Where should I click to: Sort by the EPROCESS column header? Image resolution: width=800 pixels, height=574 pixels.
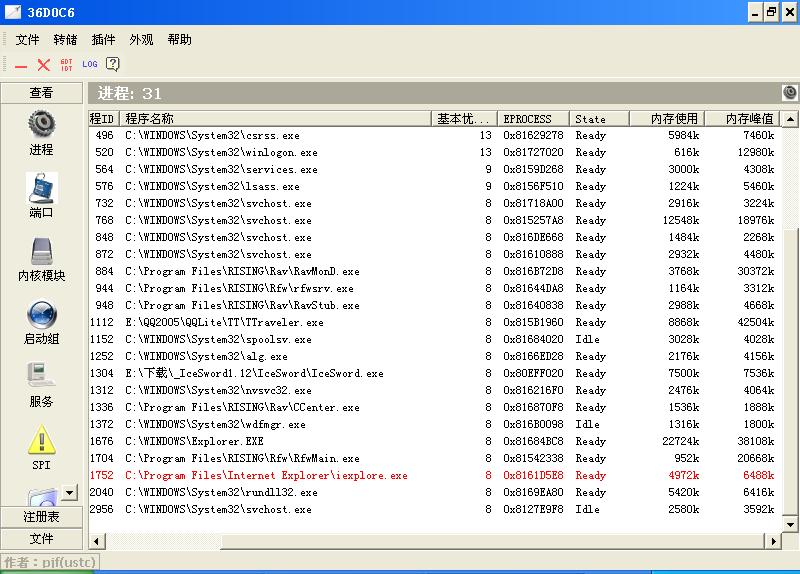pyautogui.click(x=533, y=119)
